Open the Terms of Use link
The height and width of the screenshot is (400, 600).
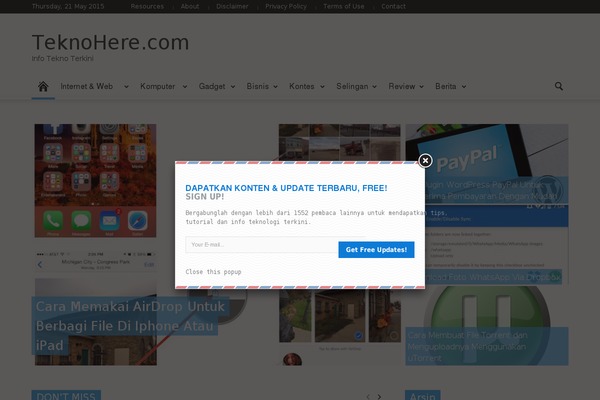point(344,7)
